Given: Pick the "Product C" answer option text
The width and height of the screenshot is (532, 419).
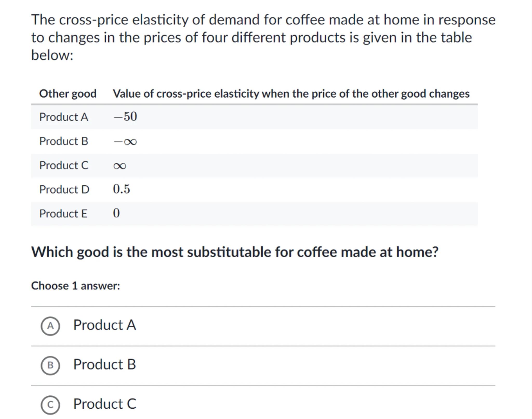Looking at the screenshot, I should pyautogui.click(x=105, y=404).
